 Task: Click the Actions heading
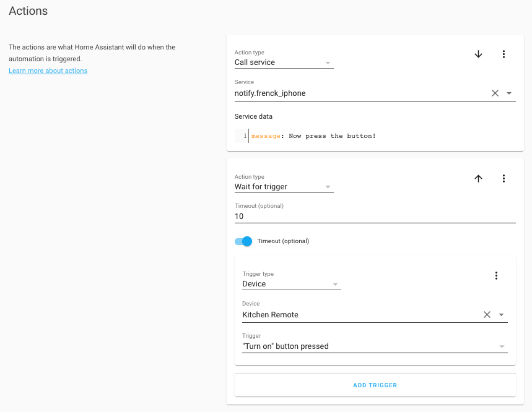[28, 11]
